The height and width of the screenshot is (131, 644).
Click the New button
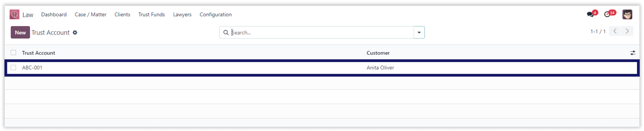[20, 32]
